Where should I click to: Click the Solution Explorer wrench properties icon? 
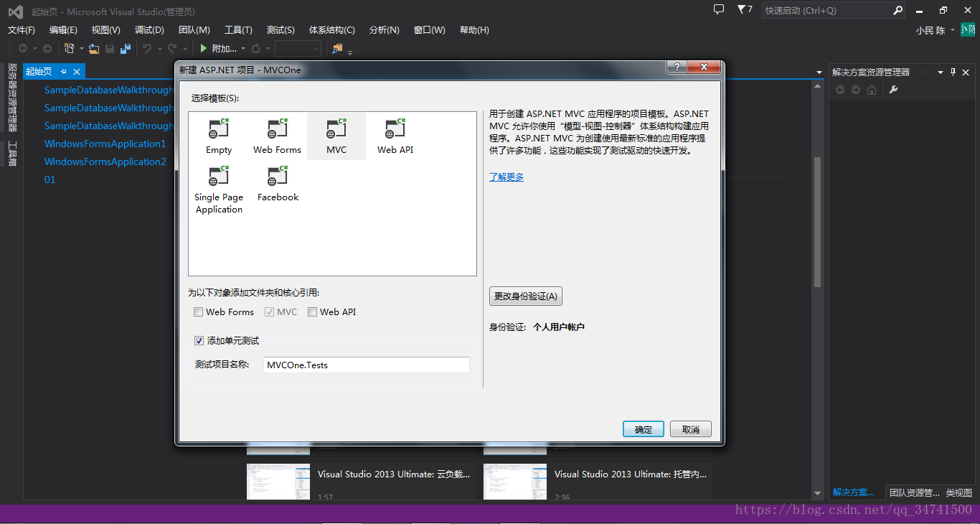tap(893, 90)
